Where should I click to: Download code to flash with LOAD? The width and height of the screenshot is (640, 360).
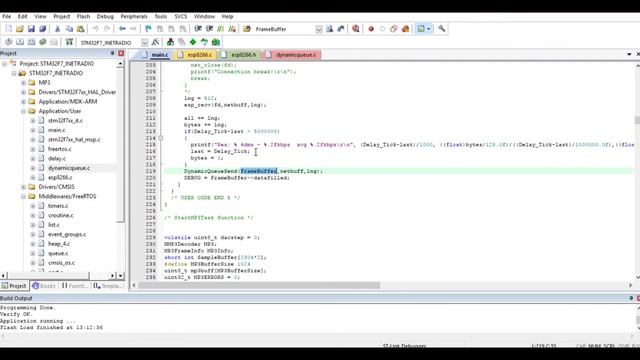69,42
